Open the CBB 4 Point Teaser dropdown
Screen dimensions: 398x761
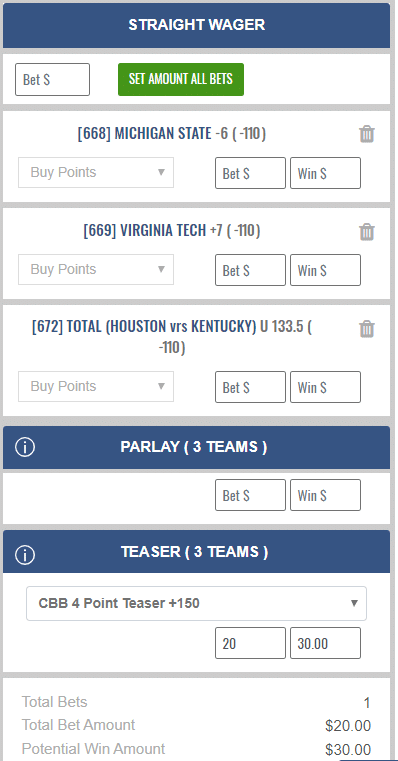point(197,603)
